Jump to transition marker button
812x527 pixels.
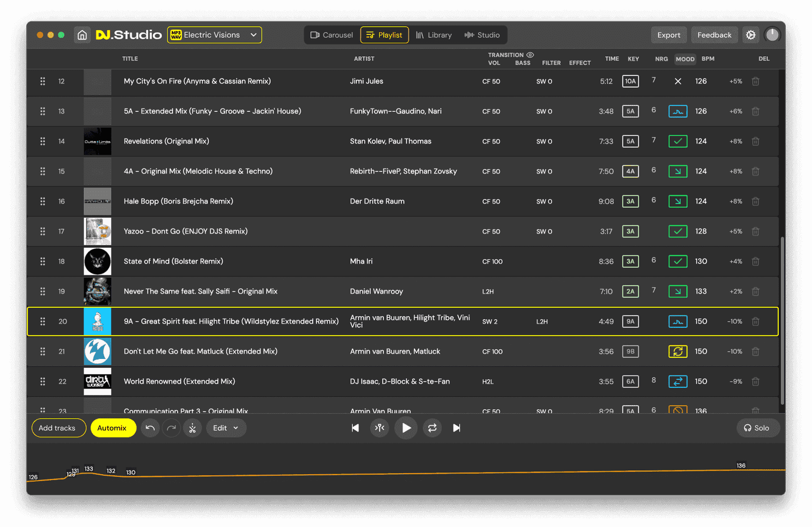pyautogui.click(x=380, y=428)
